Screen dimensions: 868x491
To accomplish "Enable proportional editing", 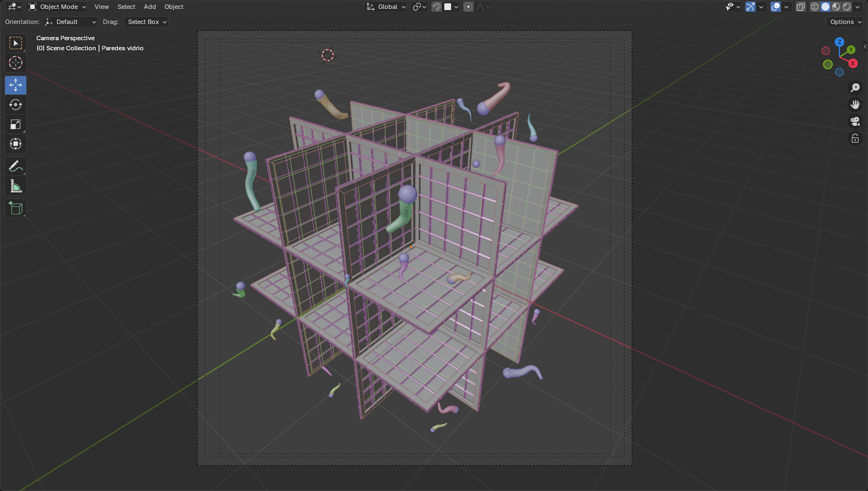I will [x=468, y=7].
